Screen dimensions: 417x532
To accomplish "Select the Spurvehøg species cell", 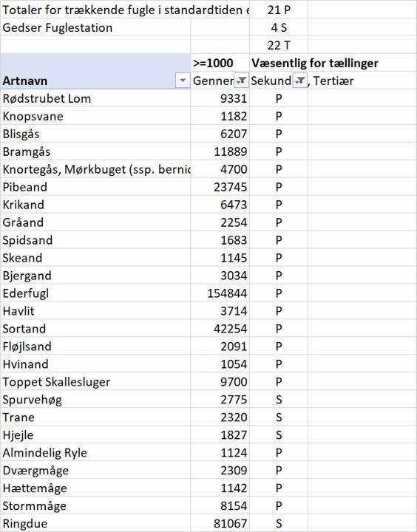I will click(x=96, y=399).
